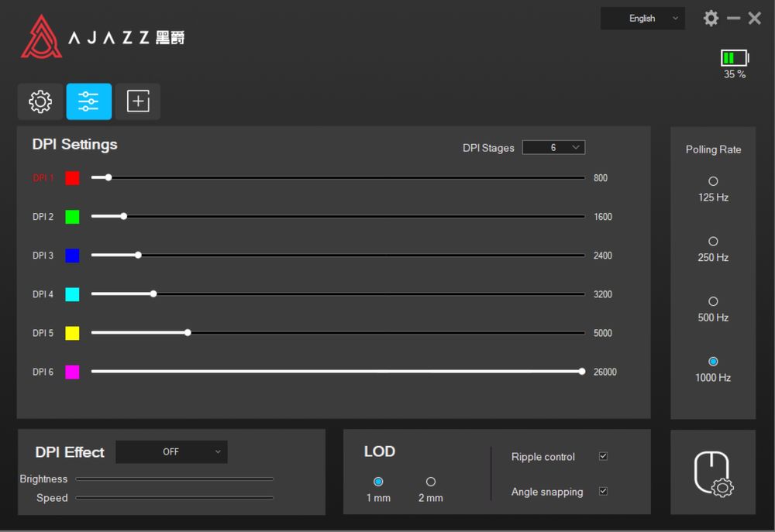Click the AJAZZ logo
775x532 pixels.
pyautogui.click(x=102, y=36)
